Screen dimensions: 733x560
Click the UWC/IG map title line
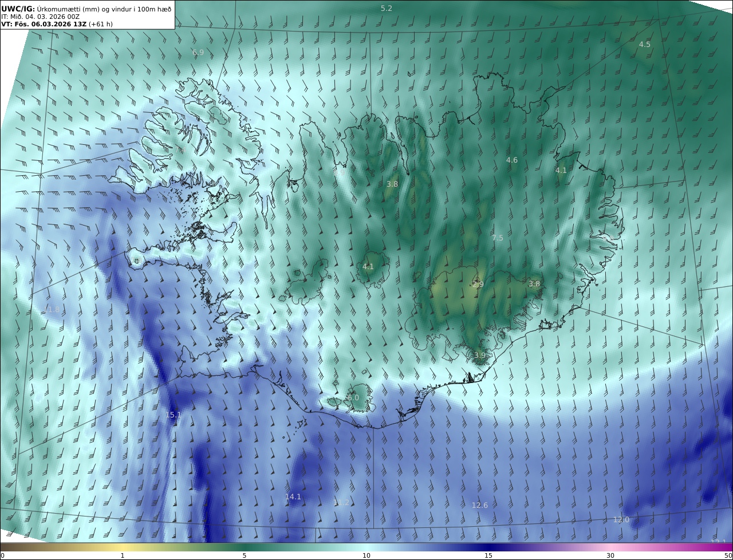[86, 9]
